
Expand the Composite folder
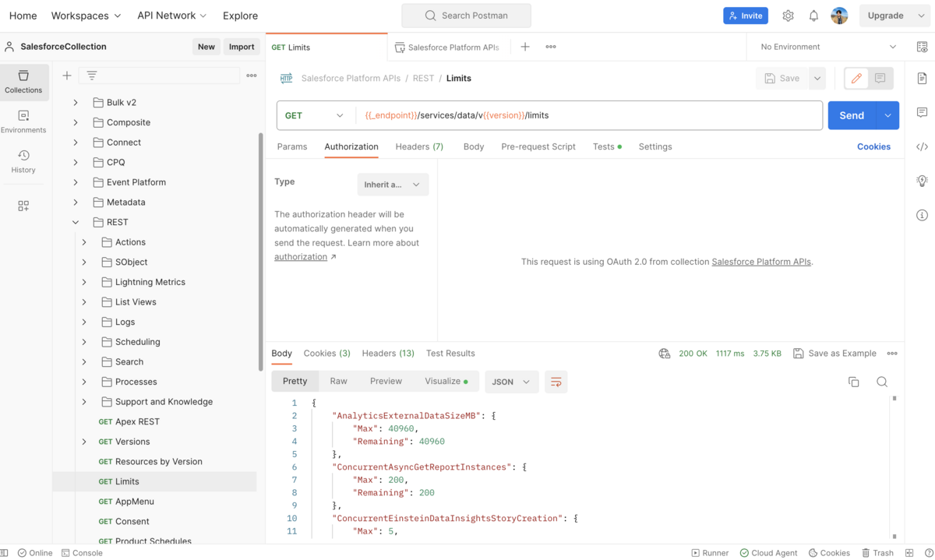tap(76, 122)
